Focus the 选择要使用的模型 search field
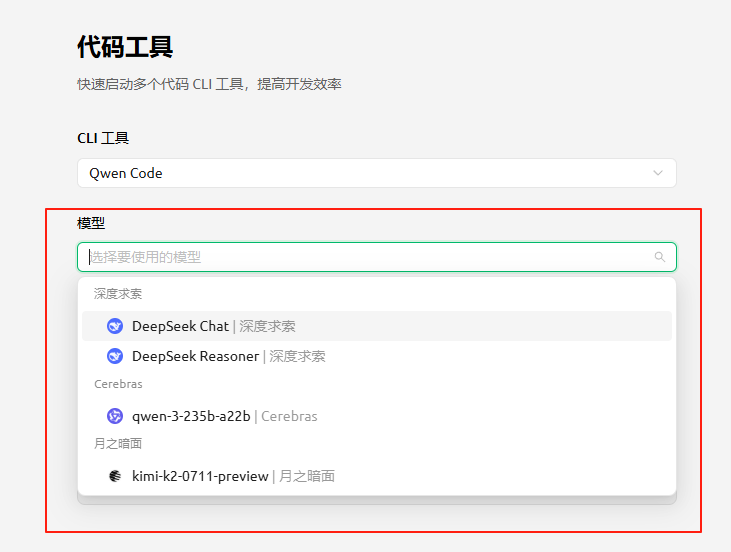The height and width of the screenshot is (552, 731). [377, 257]
